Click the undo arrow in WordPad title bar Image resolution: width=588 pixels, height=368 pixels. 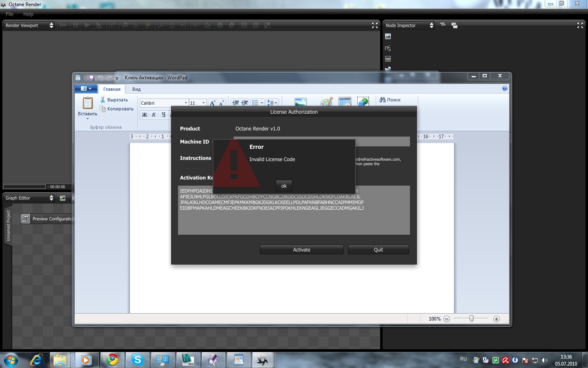coord(100,78)
